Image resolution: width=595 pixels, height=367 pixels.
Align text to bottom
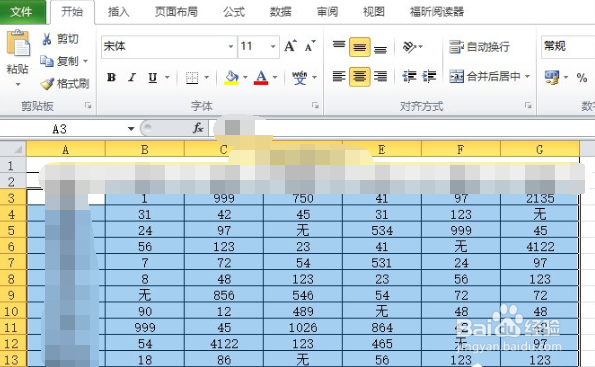coord(380,48)
